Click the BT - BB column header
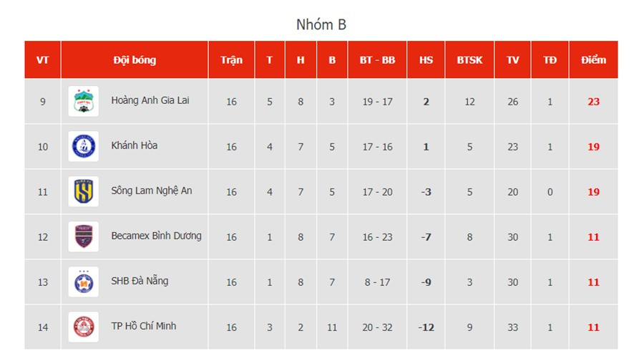Screen dimensions: 644x364 tap(377, 60)
